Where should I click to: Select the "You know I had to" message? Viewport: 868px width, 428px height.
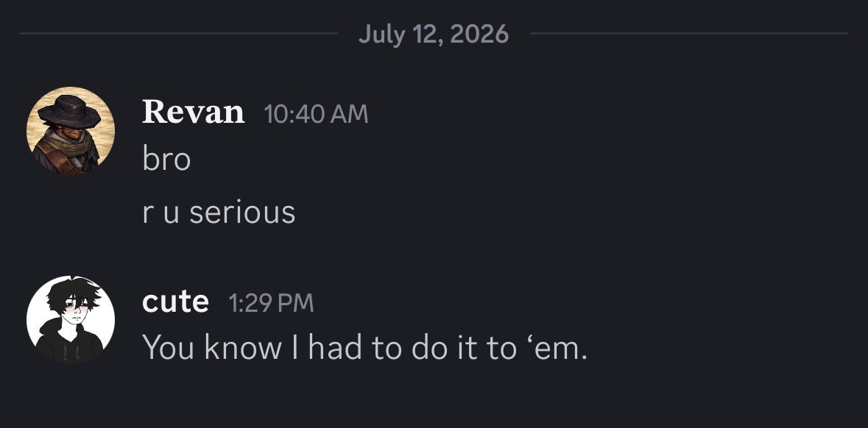365,348
